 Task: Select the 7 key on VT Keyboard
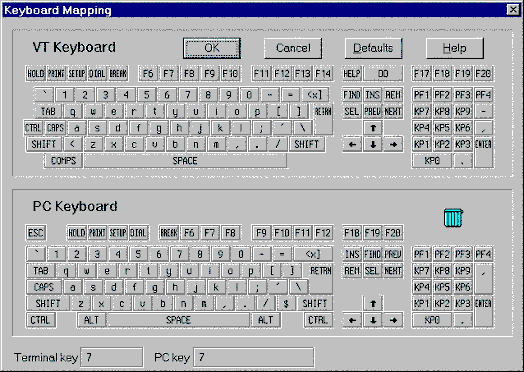187,95
